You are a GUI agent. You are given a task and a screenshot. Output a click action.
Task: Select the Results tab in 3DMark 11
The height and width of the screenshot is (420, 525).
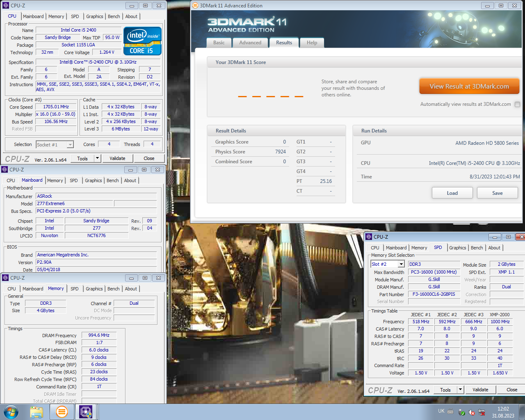click(284, 43)
